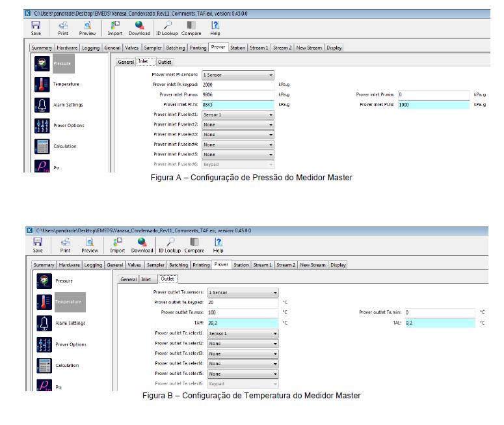504x425 pixels.
Task: Click Prover inlet Pr.min input field
Action: click(434, 94)
